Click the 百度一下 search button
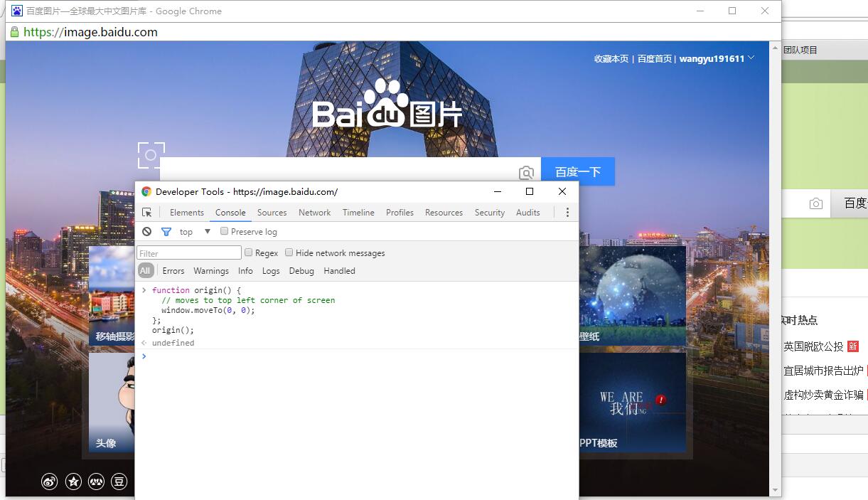 (x=577, y=171)
